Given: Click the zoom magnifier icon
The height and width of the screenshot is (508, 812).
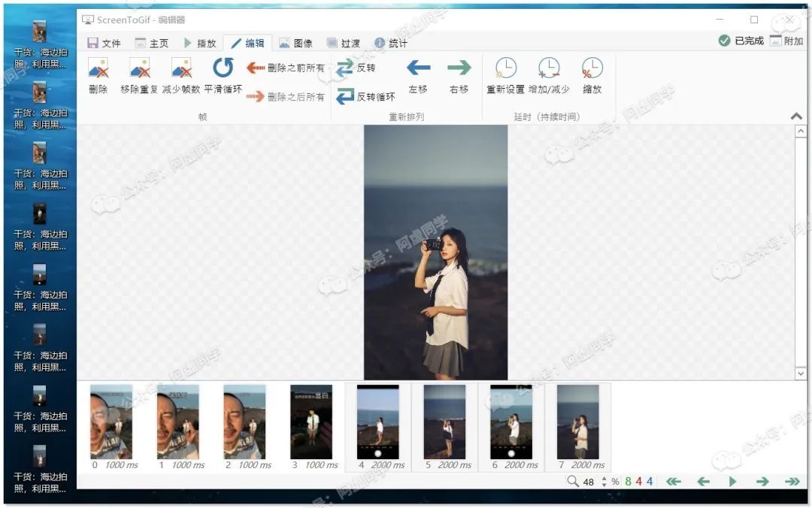Looking at the screenshot, I should [572, 481].
